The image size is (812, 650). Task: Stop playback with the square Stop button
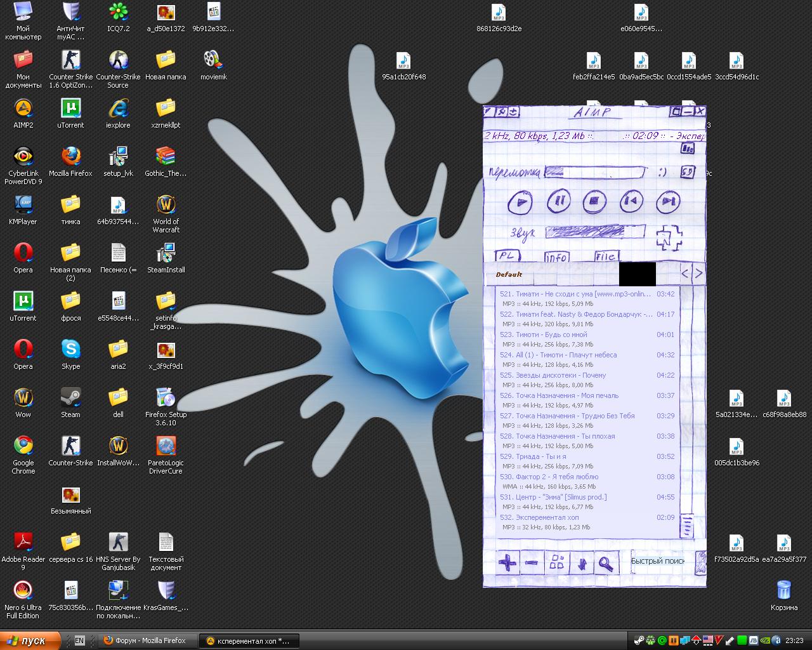[x=594, y=202]
